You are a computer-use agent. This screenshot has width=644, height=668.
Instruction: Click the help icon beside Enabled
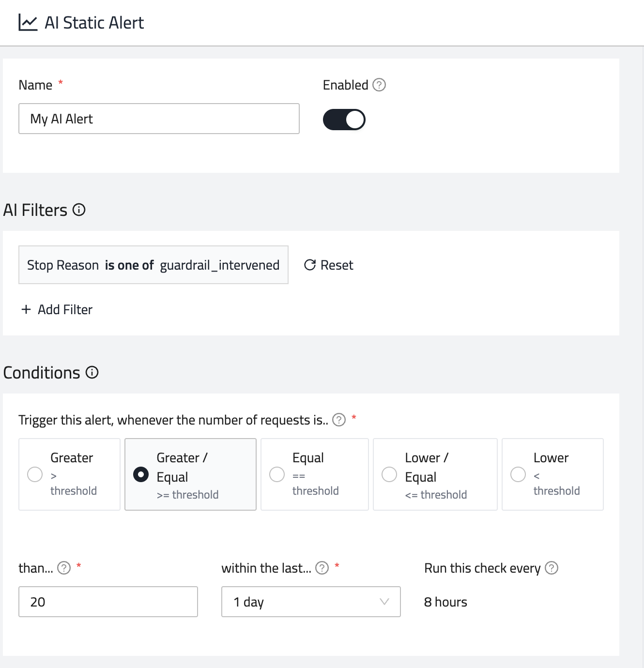pos(379,85)
